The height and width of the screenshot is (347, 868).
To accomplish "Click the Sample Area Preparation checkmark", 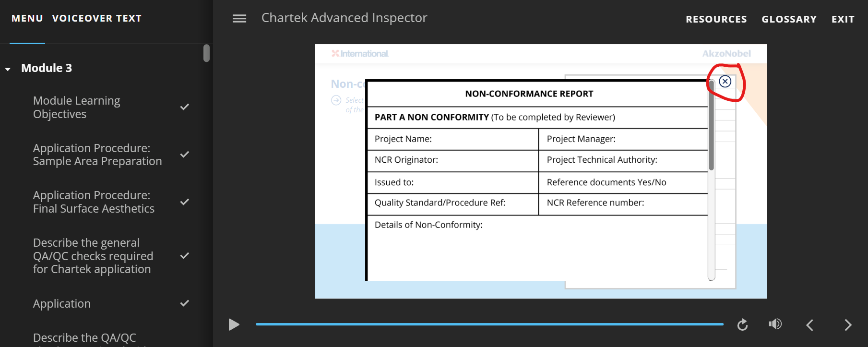I will [184, 155].
